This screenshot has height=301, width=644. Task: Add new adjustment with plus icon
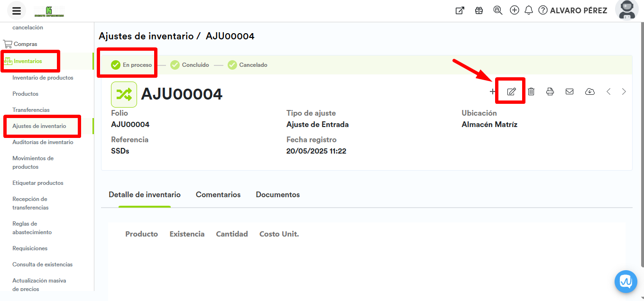click(492, 91)
